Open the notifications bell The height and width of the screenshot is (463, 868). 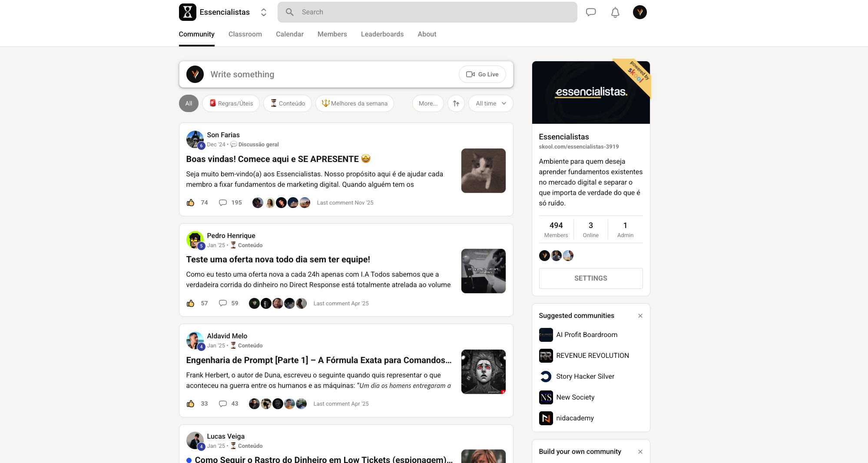615,12
